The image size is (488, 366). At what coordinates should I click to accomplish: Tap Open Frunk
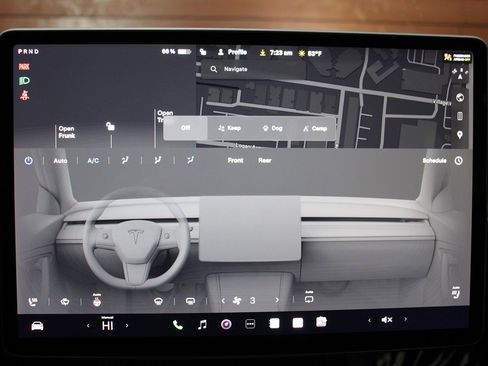67,132
